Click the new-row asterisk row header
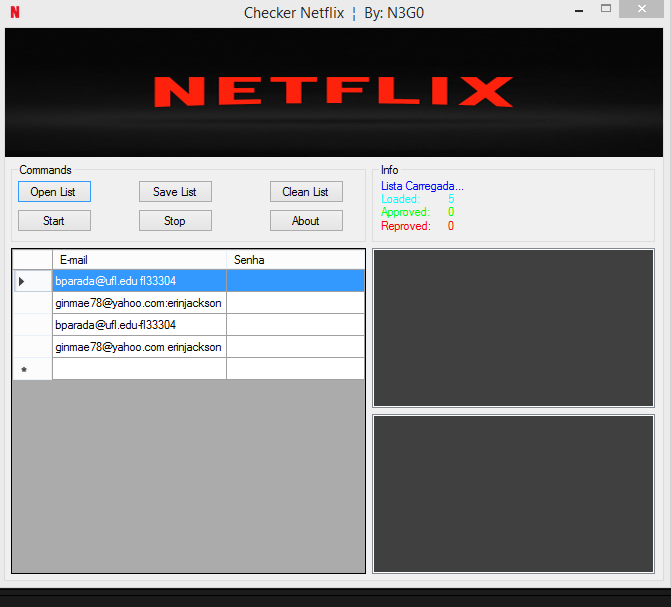The image size is (671, 607). point(33,369)
